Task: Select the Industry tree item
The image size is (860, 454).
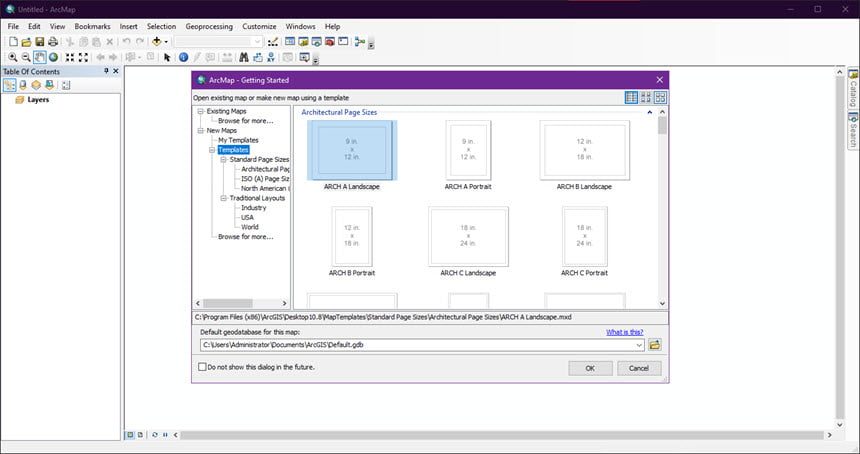Action: 253,207
